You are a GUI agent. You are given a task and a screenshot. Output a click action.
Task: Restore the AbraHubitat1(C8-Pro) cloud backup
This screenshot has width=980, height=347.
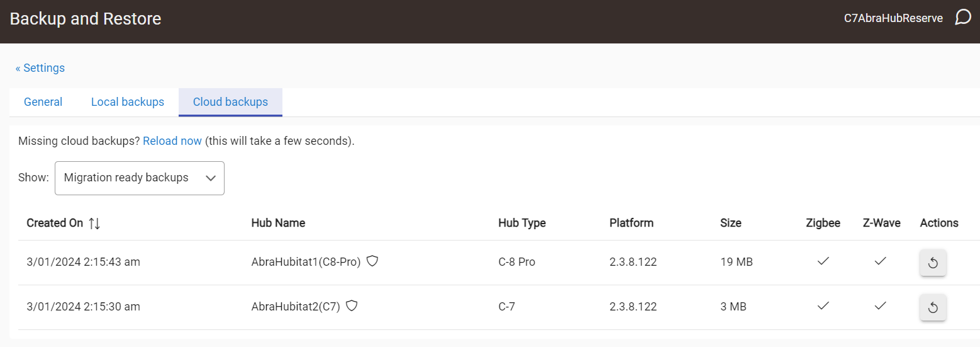pos(933,262)
